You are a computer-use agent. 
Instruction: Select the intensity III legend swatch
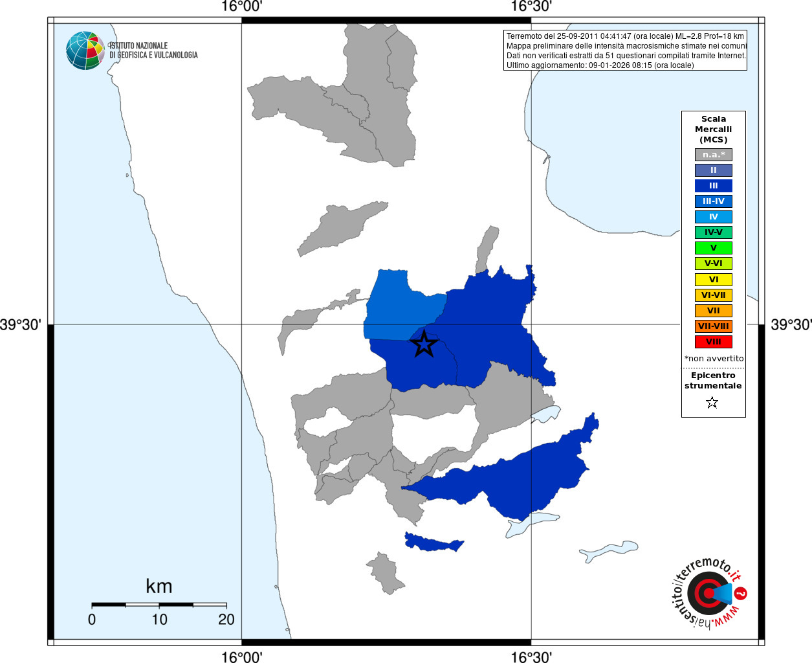pos(714,186)
